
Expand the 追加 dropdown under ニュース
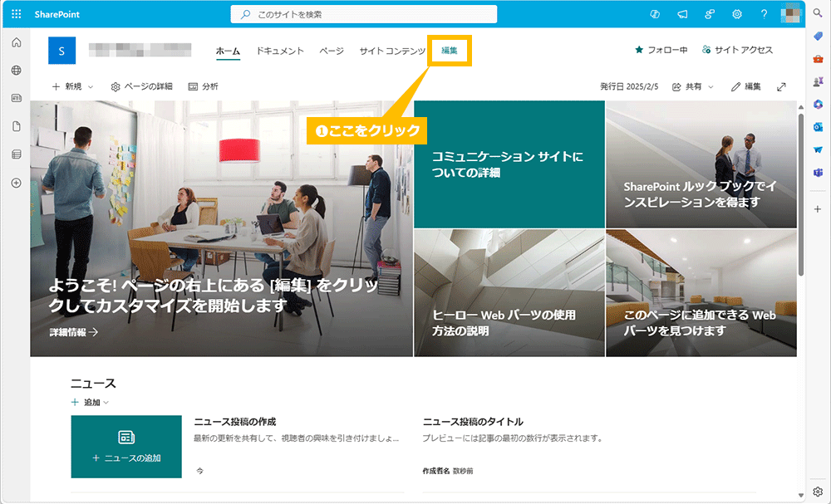(x=90, y=403)
